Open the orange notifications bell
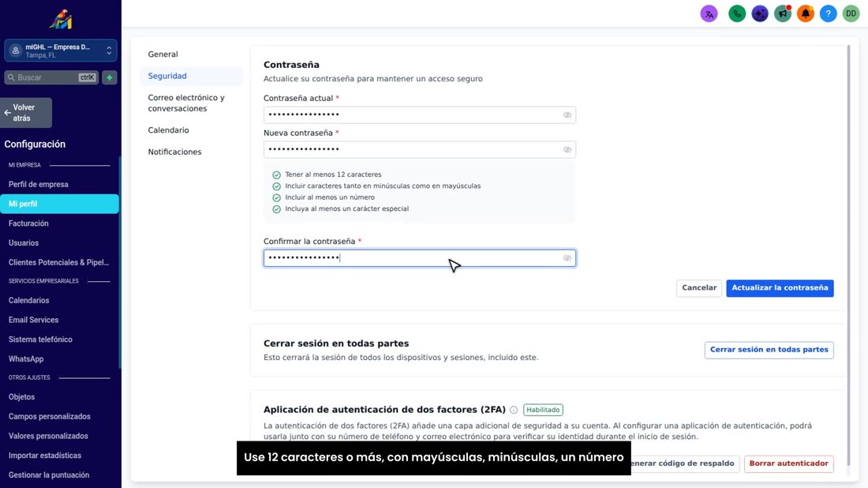The width and height of the screenshot is (868, 488). [806, 14]
